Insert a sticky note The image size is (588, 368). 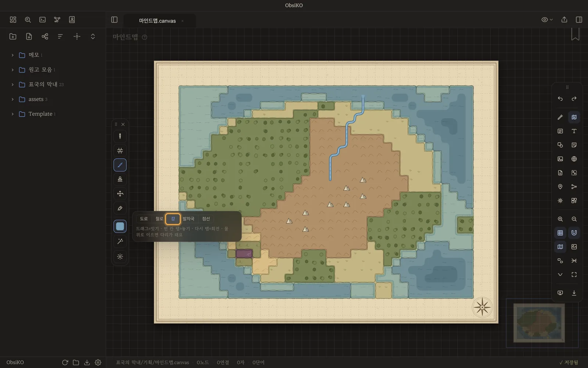(574, 145)
